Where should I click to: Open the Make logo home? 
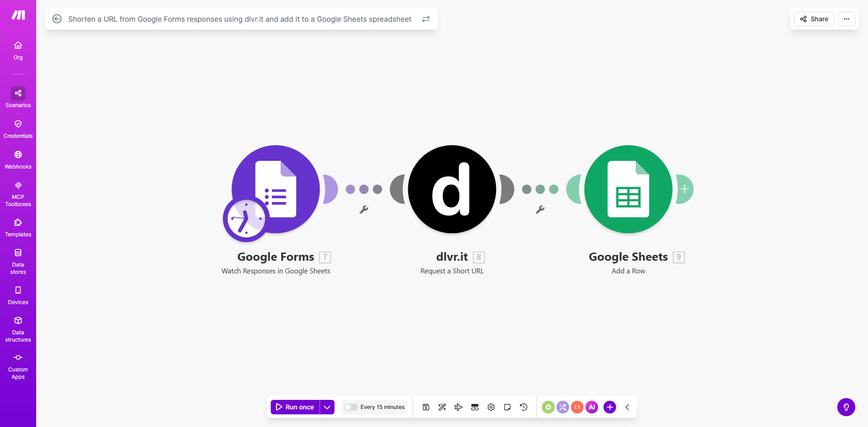pyautogui.click(x=18, y=15)
